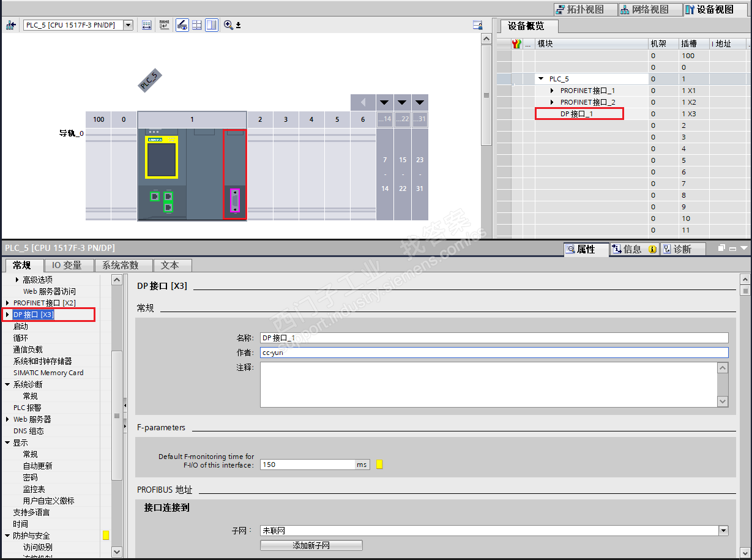
Task: Open the 诊断 diagnostics tab
Action: pos(682,249)
